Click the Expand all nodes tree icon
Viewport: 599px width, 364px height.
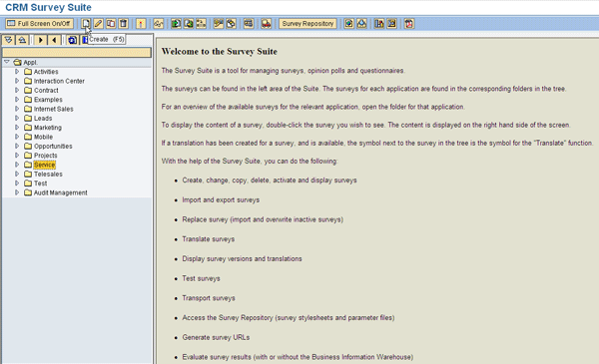tap(9, 40)
